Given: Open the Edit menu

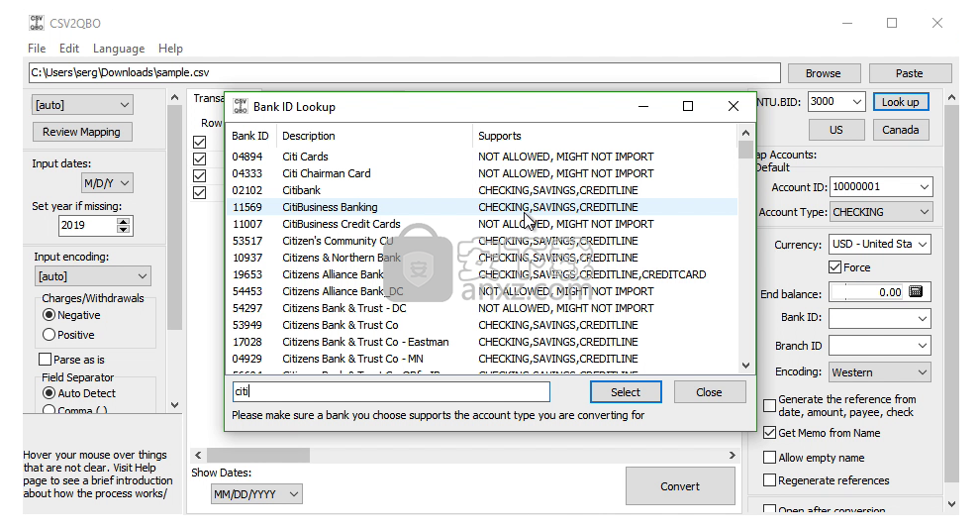Looking at the screenshot, I should point(68,49).
